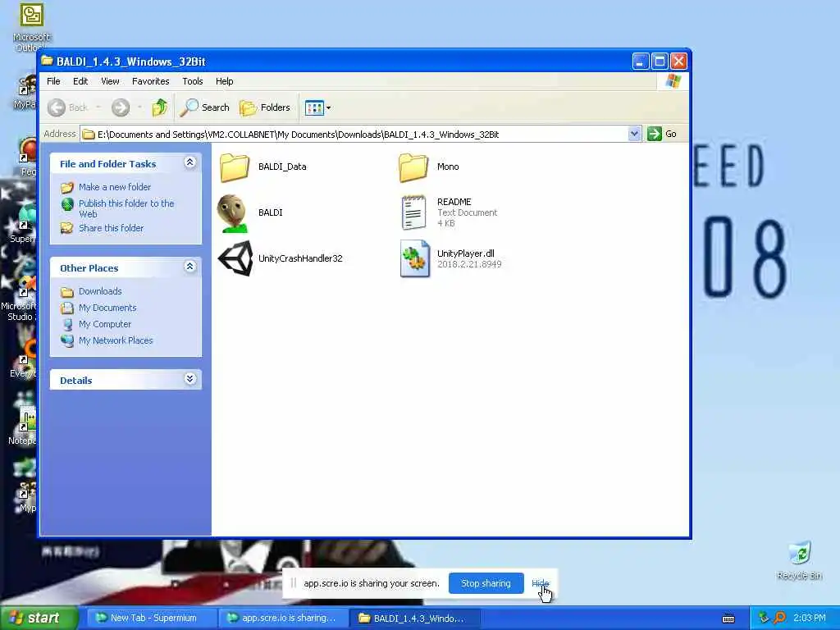The height and width of the screenshot is (630, 840).
Task: Open the Views dropdown in the toolbar
Action: coord(317,107)
